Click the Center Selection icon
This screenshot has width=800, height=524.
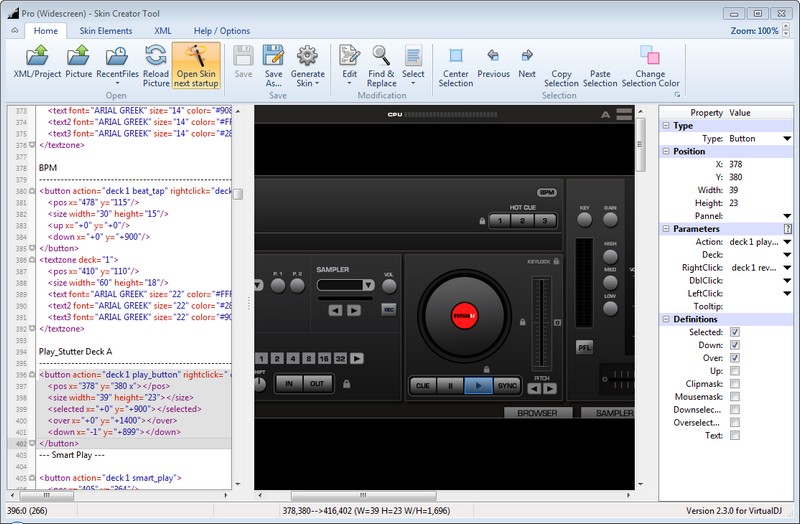click(x=455, y=57)
